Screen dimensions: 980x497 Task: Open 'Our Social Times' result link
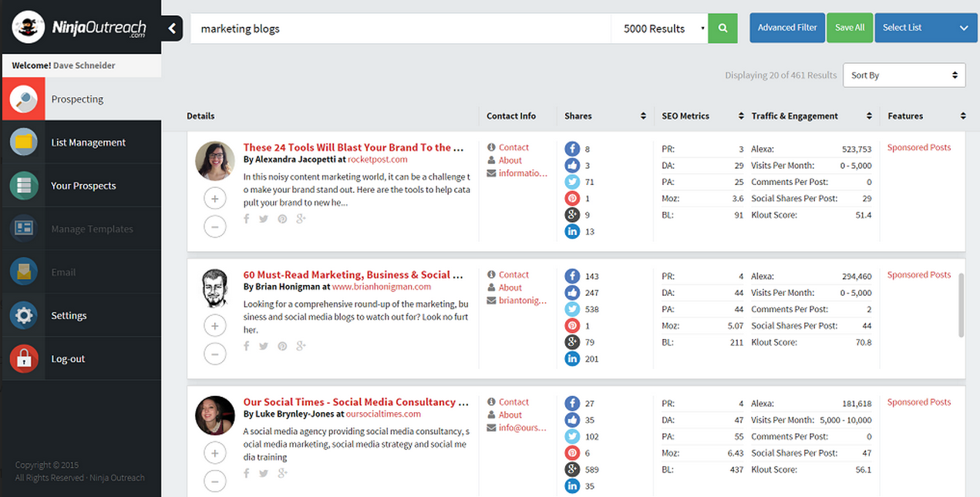pos(356,401)
